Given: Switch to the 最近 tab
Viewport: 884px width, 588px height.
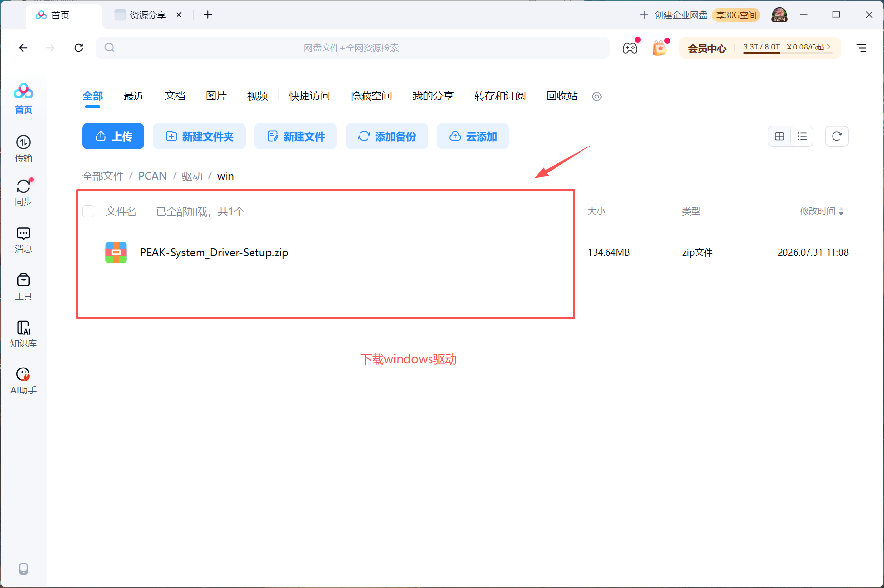Looking at the screenshot, I should tap(134, 96).
